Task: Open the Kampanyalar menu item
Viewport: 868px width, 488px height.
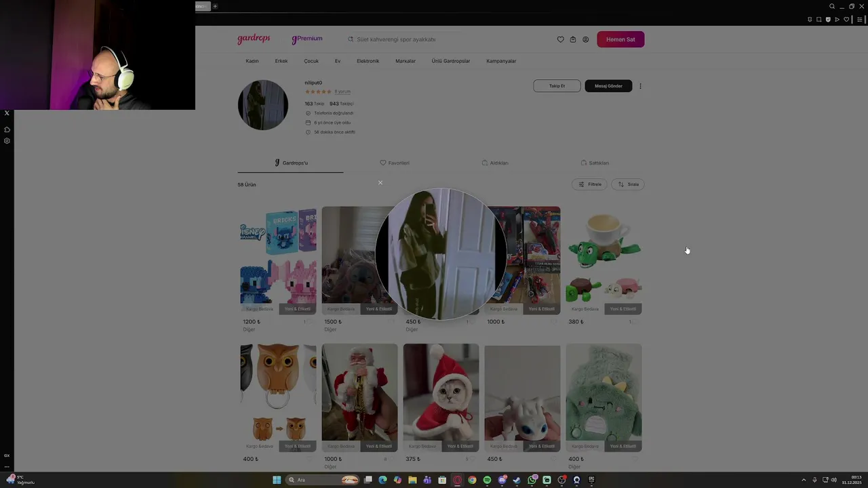Action: (x=501, y=61)
